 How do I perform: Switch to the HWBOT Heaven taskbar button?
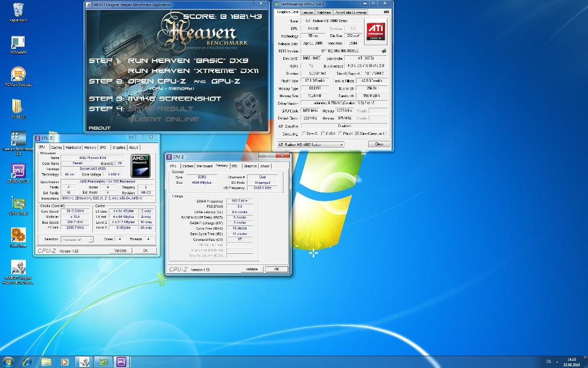coord(84,362)
